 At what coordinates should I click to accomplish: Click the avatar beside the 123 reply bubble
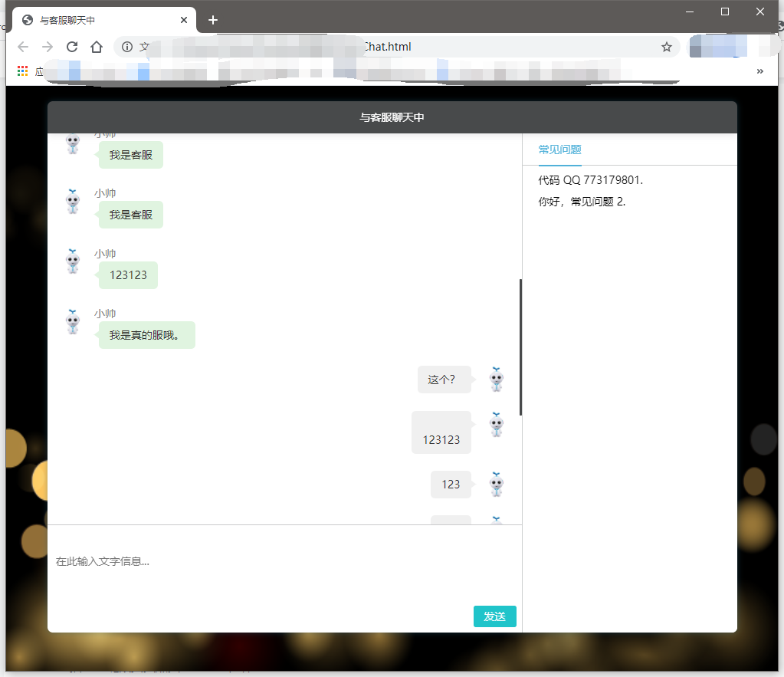click(x=496, y=485)
